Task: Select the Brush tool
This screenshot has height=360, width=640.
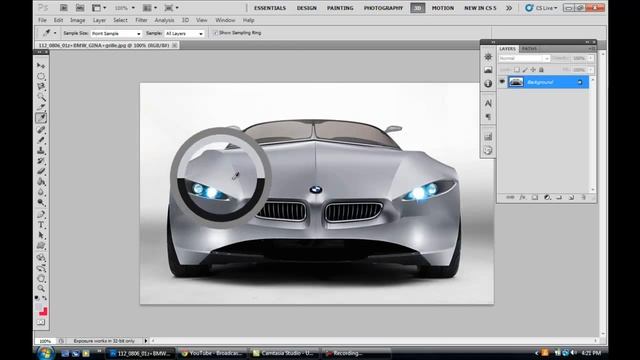Action: [x=41, y=140]
